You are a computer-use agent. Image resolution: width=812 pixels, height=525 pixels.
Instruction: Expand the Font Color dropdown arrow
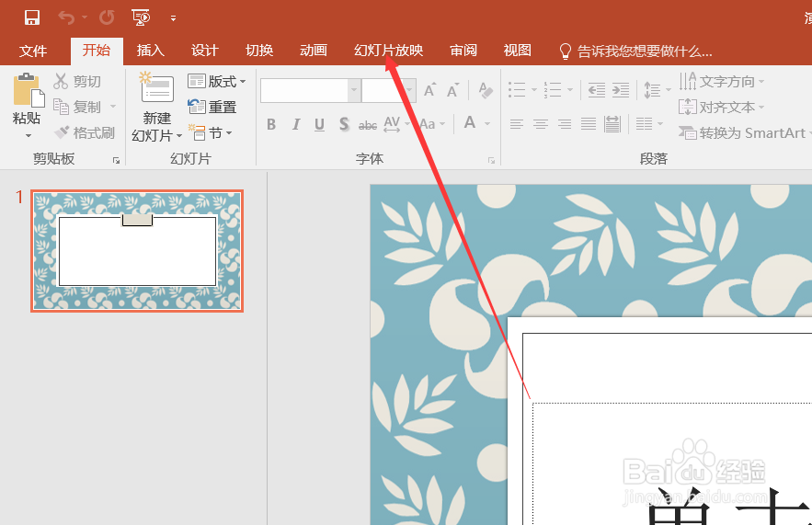pos(487,124)
